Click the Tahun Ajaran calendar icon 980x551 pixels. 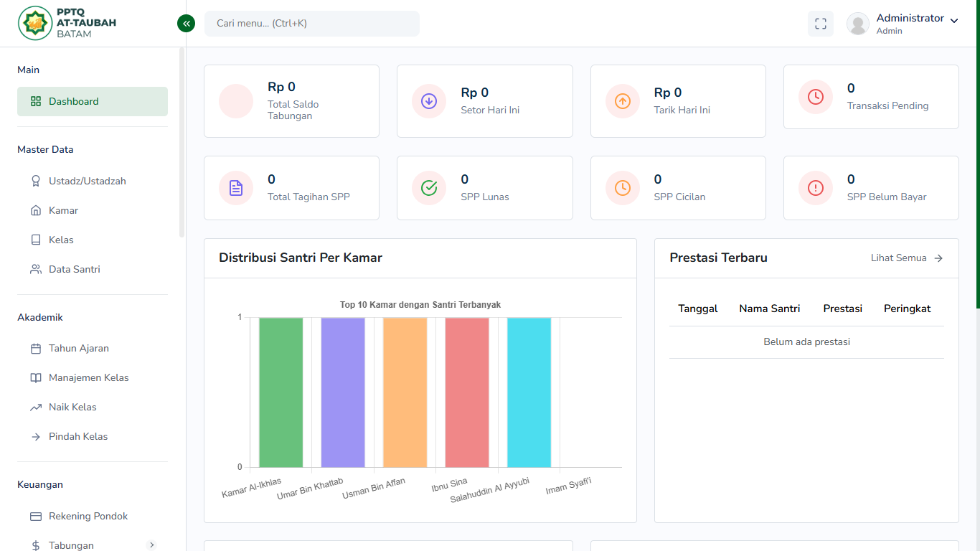click(x=36, y=349)
